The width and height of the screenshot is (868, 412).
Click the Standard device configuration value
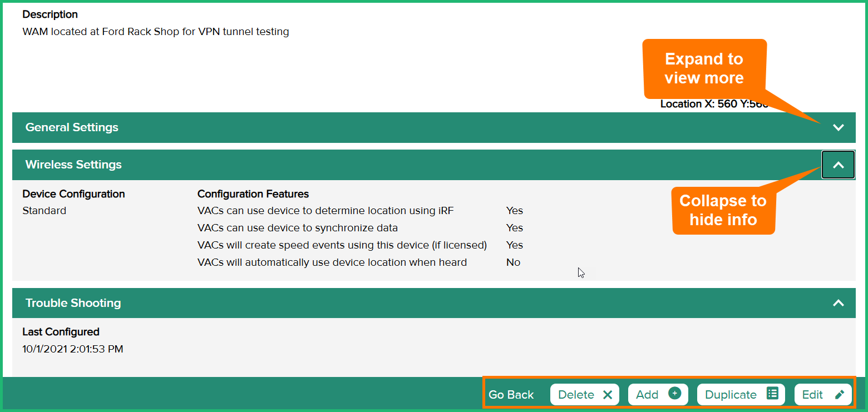point(44,211)
